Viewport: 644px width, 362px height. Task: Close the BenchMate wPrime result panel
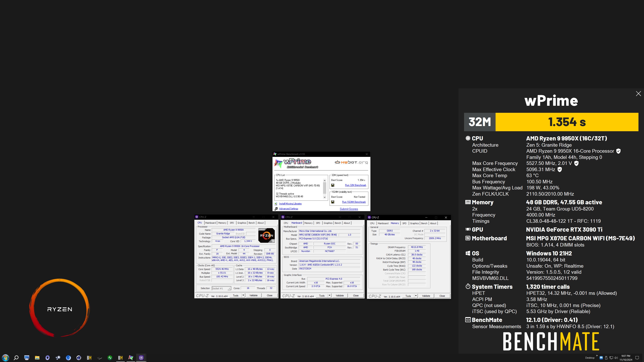click(x=638, y=94)
